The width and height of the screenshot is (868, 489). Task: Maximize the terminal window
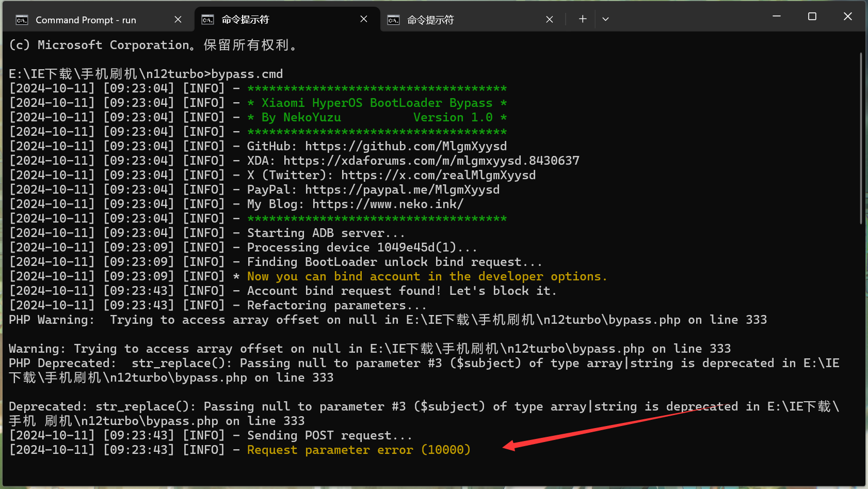[x=812, y=17]
